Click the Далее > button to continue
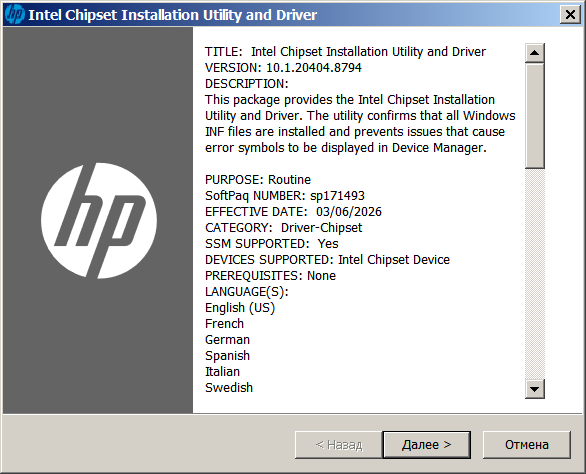 pos(426,445)
